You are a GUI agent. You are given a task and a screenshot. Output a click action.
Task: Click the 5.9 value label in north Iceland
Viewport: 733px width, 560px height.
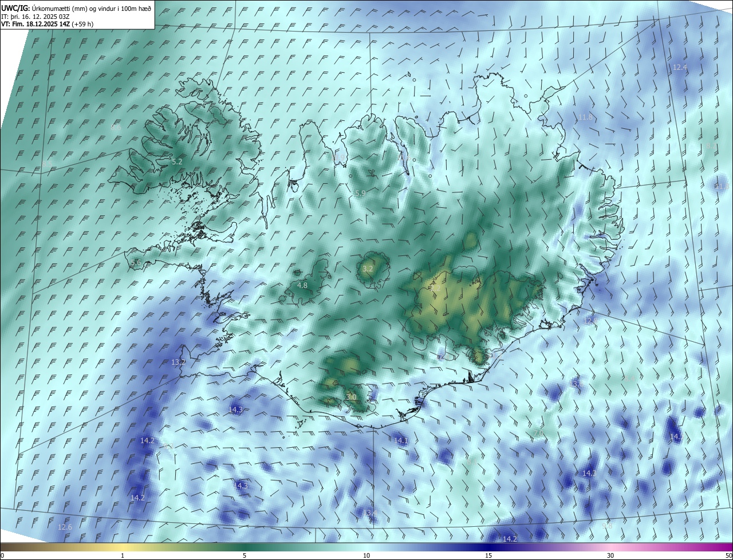tap(360, 194)
